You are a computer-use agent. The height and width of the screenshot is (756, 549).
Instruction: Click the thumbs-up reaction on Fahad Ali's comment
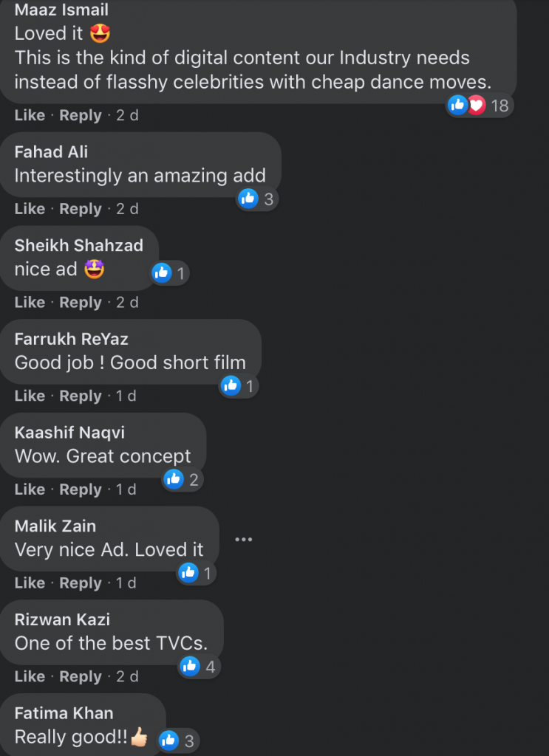(248, 198)
